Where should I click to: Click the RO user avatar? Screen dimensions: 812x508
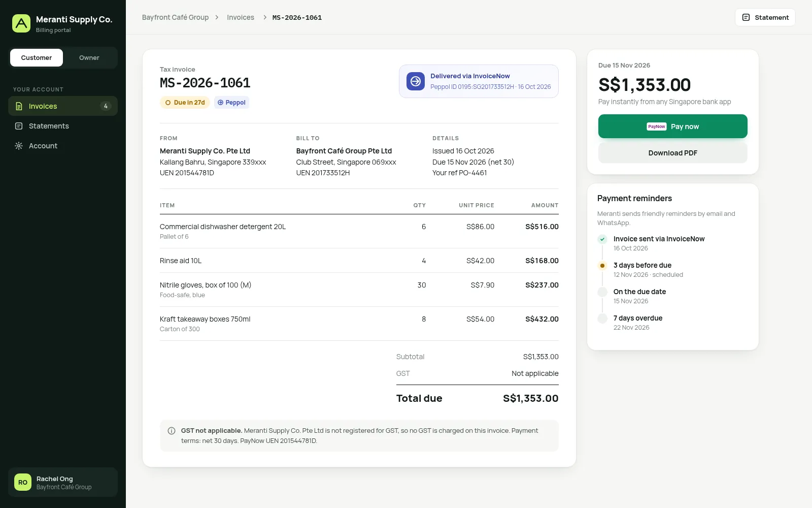coord(23,482)
